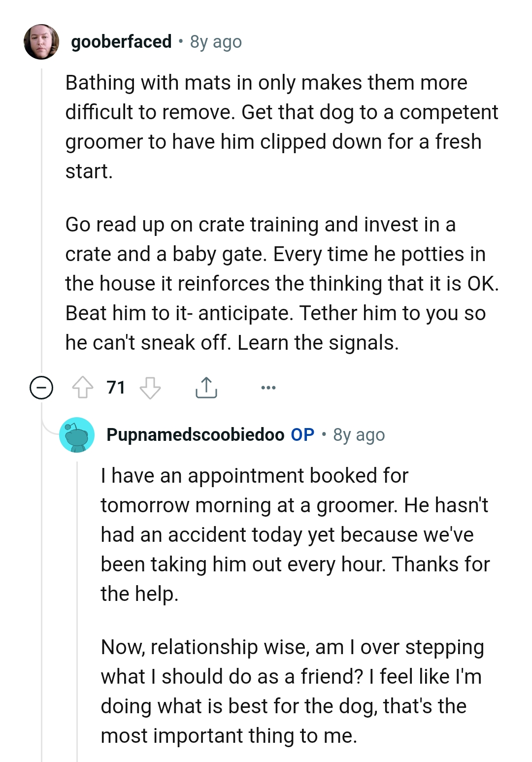The image size is (532, 762).
Task: Open the ellipsis options for gooberfaced's comment
Action: tap(267, 388)
